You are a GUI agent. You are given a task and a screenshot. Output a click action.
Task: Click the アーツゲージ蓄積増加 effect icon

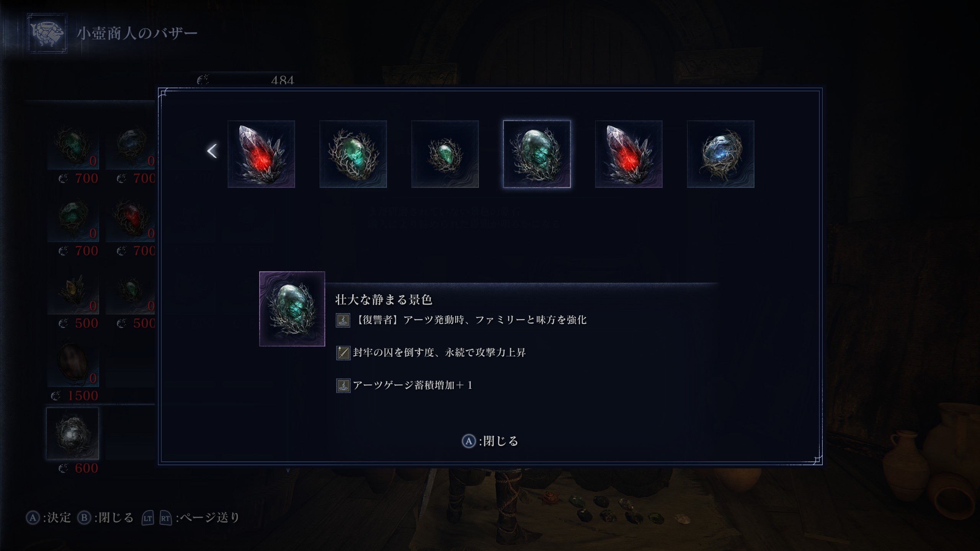click(x=343, y=386)
